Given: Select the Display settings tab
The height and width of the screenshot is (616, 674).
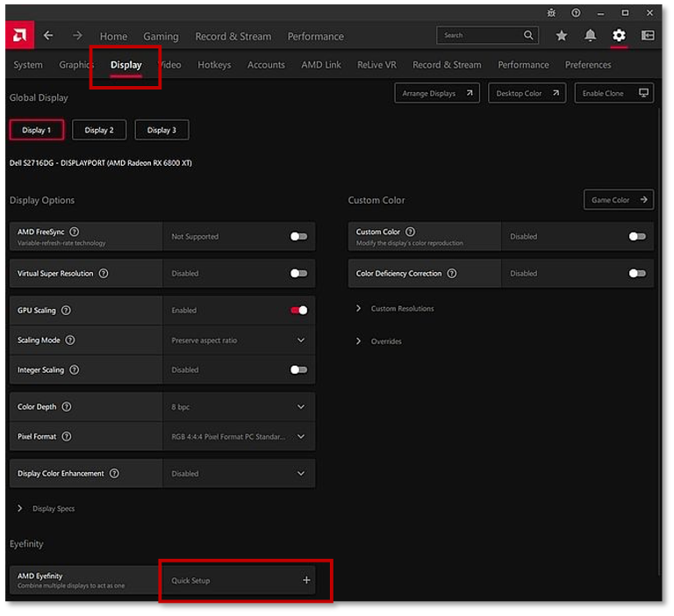Looking at the screenshot, I should (x=126, y=65).
